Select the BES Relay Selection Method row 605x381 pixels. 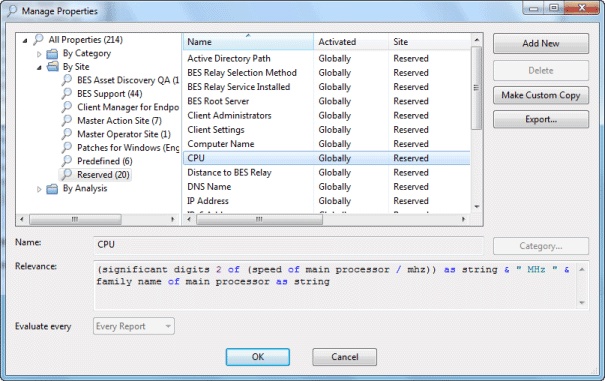pyautogui.click(x=326, y=73)
